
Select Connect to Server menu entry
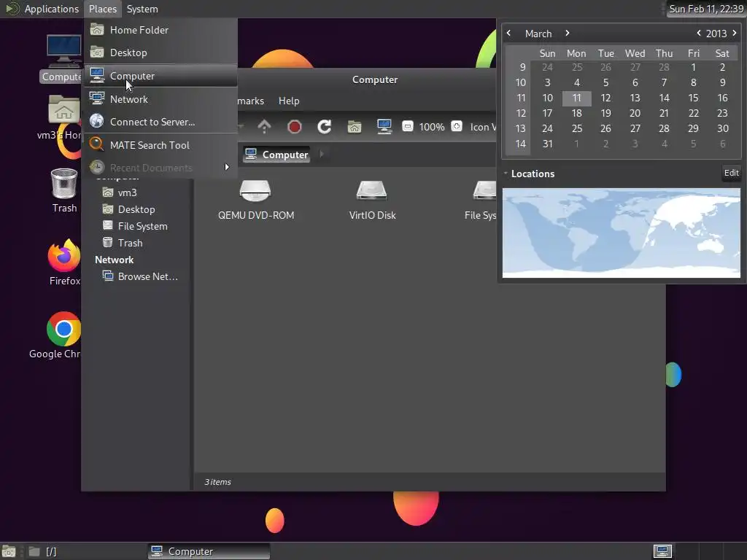pyautogui.click(x=160, y=122)
